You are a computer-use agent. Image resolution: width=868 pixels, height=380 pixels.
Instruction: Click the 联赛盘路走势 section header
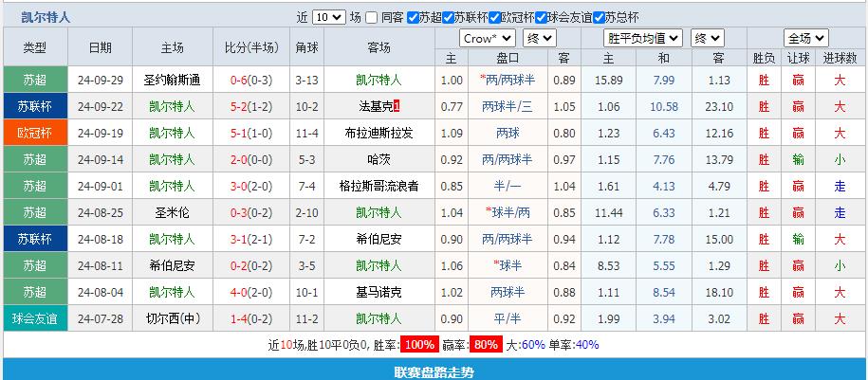[x=434, y=371]
